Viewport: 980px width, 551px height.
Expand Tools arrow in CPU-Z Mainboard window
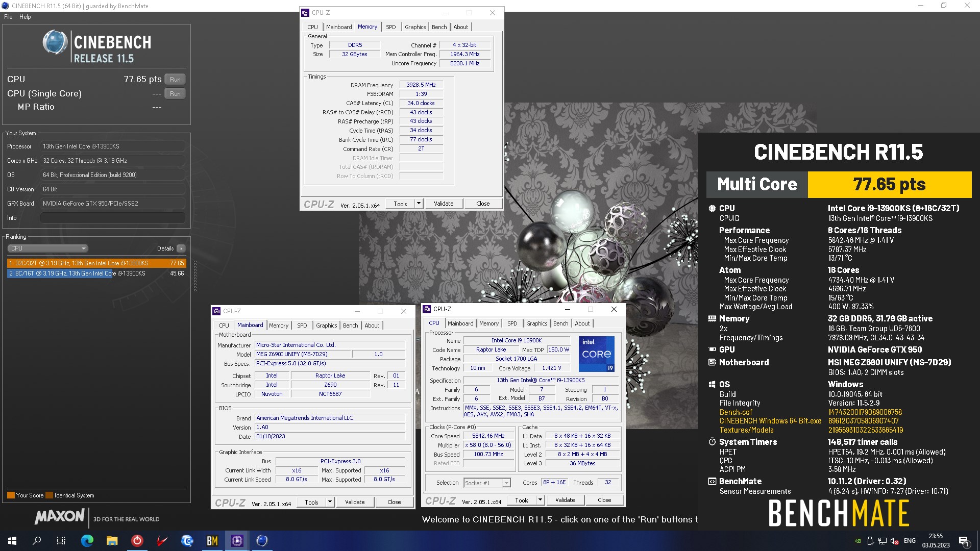click(x=330, y=502)
